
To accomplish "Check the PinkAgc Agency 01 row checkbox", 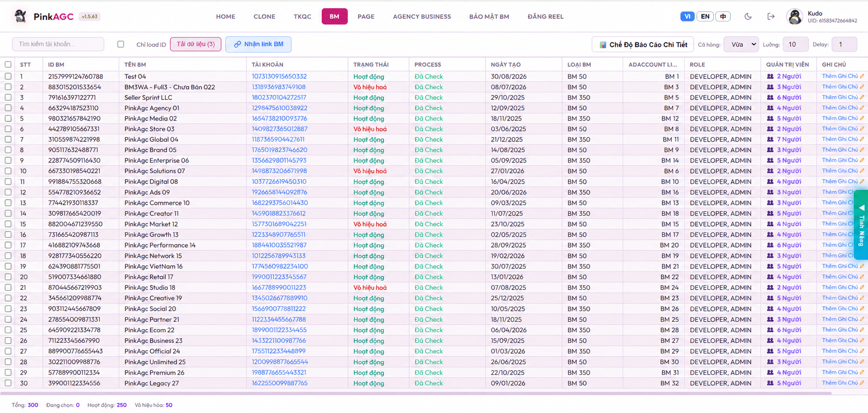I will pyautogui.click(x=8, y=108).
